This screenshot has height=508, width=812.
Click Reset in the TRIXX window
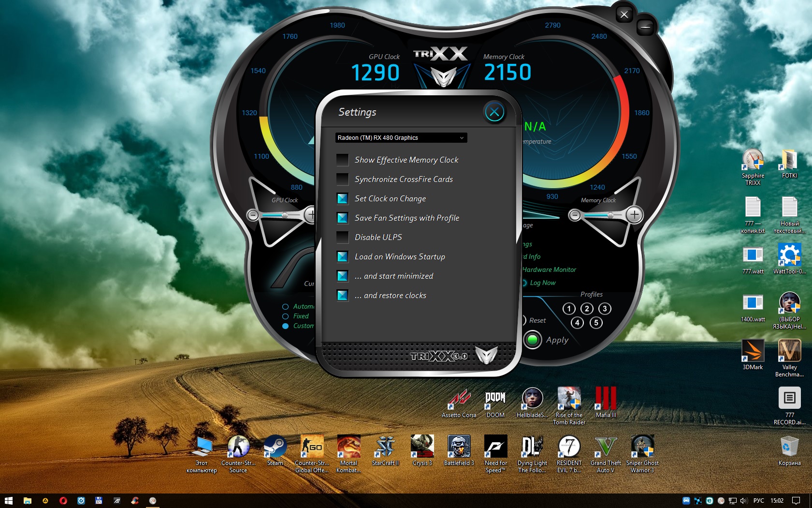click(537, 320)
